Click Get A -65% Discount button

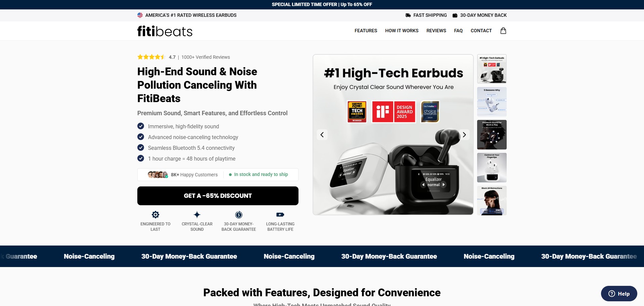click(218, 196)
